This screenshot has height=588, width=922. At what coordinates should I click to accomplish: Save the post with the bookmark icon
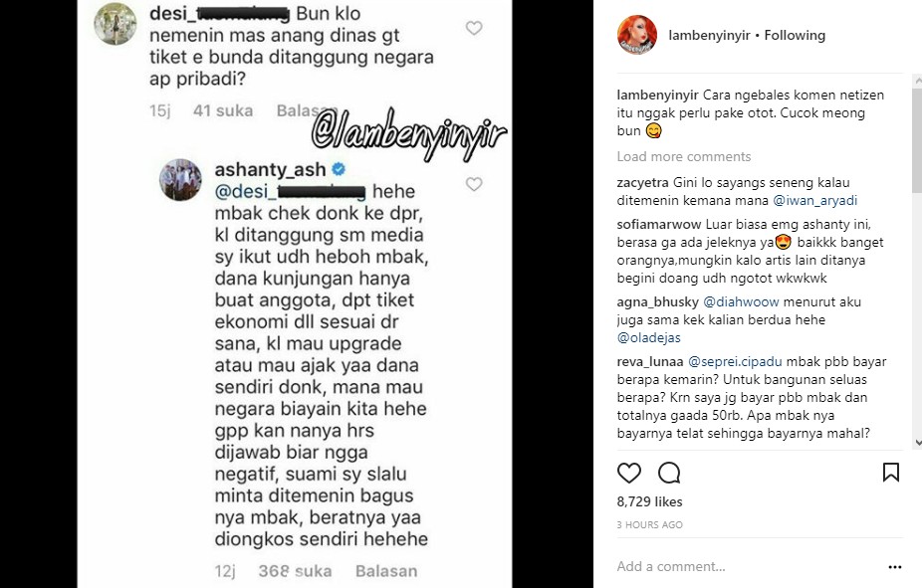[x=891, y=473]
